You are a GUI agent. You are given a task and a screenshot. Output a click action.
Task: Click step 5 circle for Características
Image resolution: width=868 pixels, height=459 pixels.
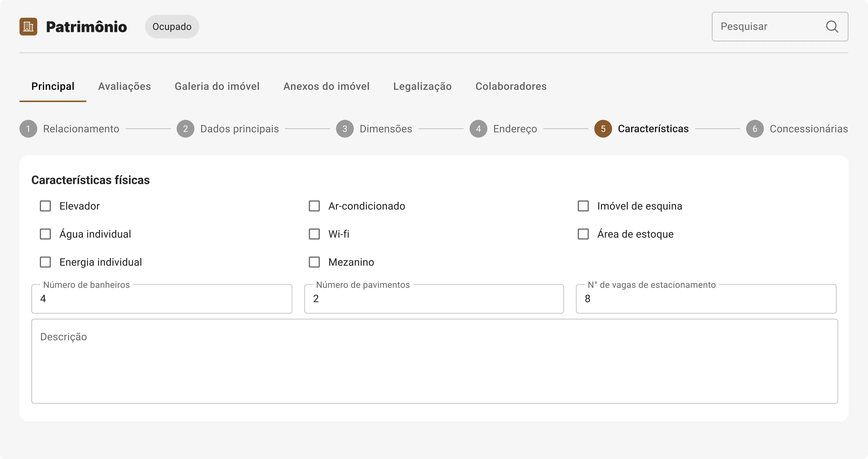[x=603, y=129]
